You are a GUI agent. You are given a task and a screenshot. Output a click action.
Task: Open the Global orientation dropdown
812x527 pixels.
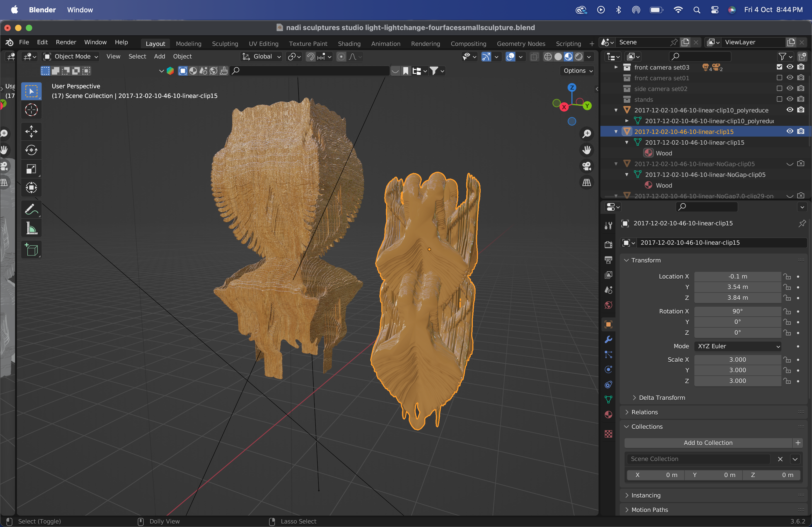[x=262, y=57]
